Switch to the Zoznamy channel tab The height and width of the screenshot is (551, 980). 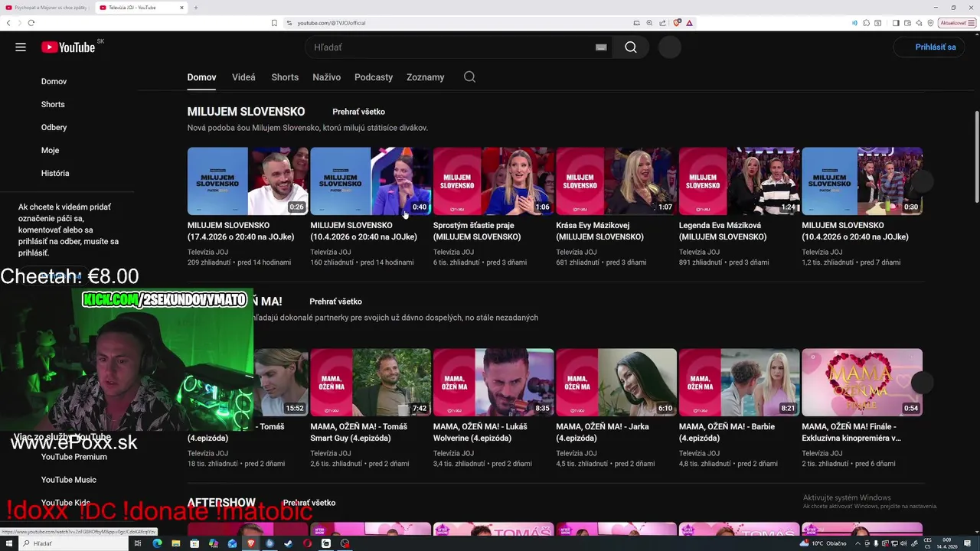tap(425, 77)
